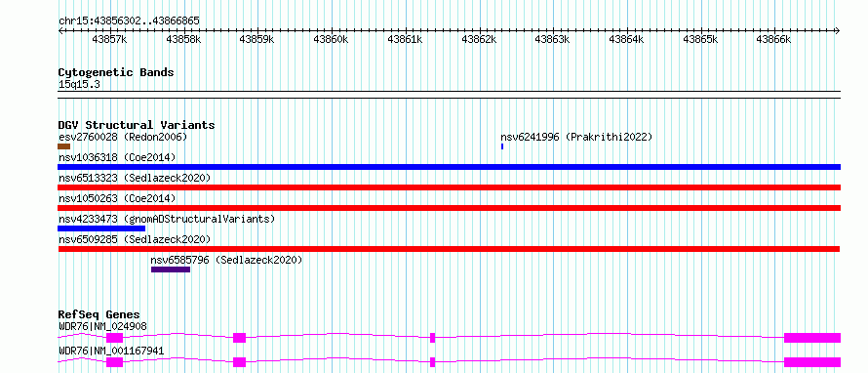
Task: Open the nsv4233473 gnomADStructuralVariants label
Action: 167,219
